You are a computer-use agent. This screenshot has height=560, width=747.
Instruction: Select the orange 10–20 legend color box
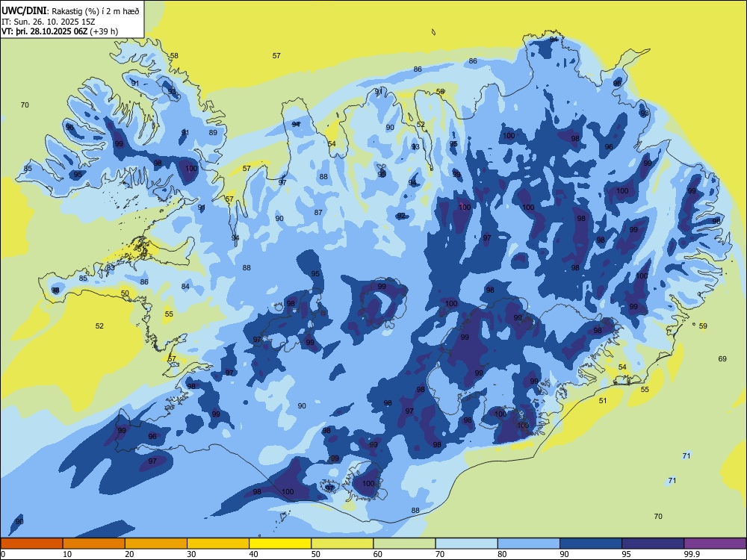point(94,544)
